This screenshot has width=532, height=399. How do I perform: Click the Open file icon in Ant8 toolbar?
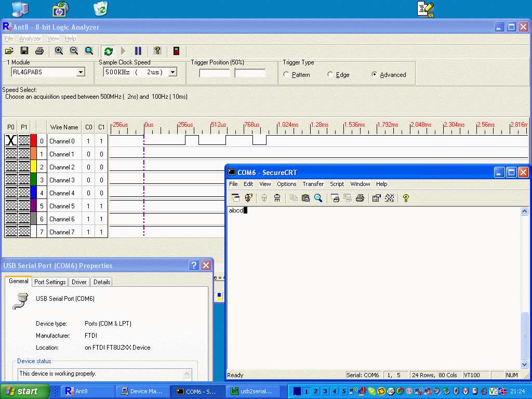click(9, 51)
